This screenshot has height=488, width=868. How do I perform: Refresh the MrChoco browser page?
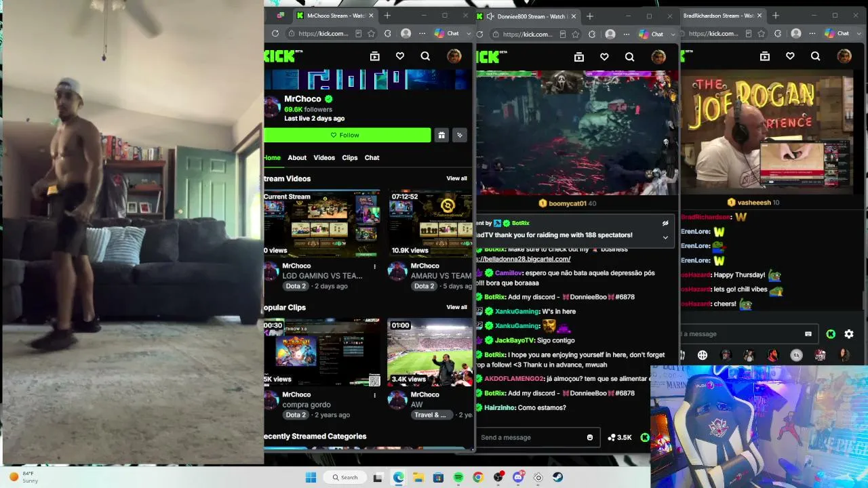275,33
